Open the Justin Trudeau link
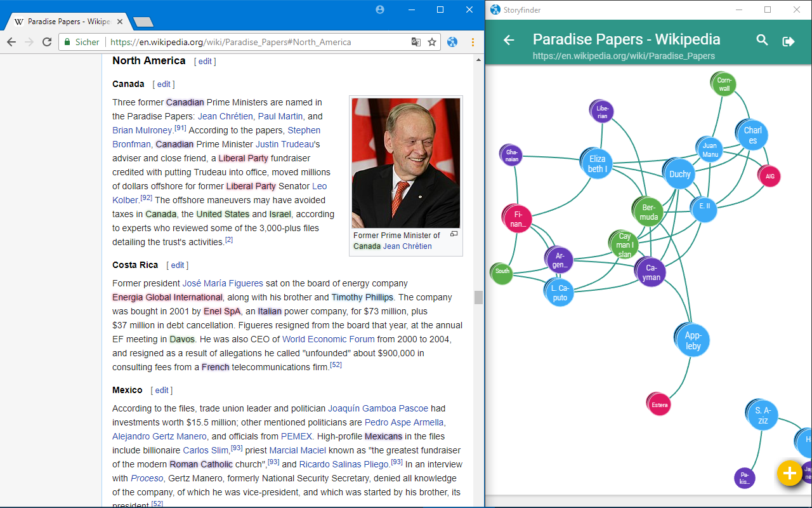 point(284,144)
